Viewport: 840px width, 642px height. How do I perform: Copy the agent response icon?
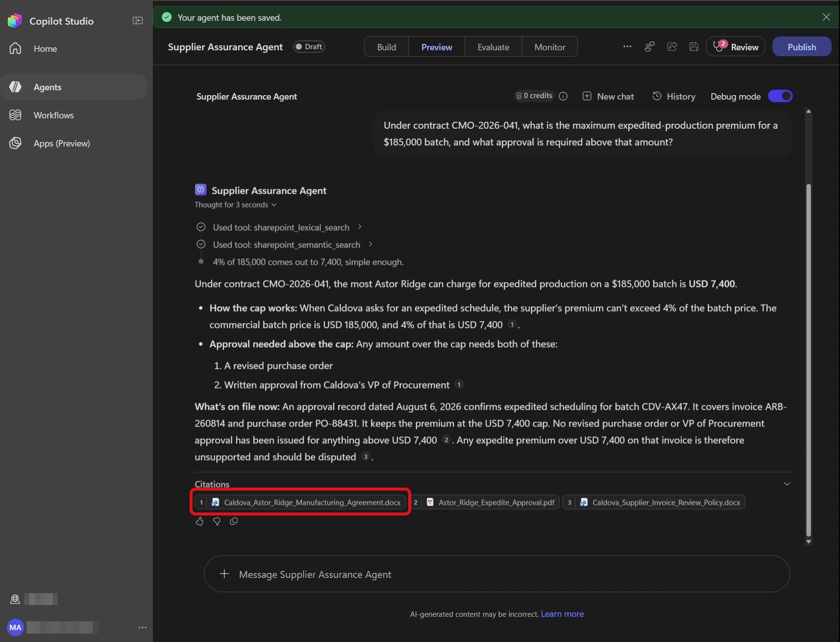pos(234,521)
